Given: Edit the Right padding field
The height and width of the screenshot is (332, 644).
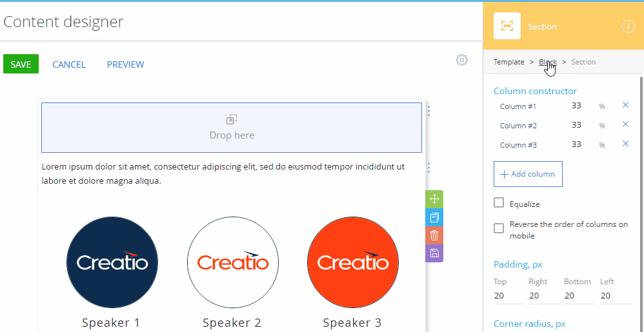Looking at the screenshot, I should click(545, 296).
